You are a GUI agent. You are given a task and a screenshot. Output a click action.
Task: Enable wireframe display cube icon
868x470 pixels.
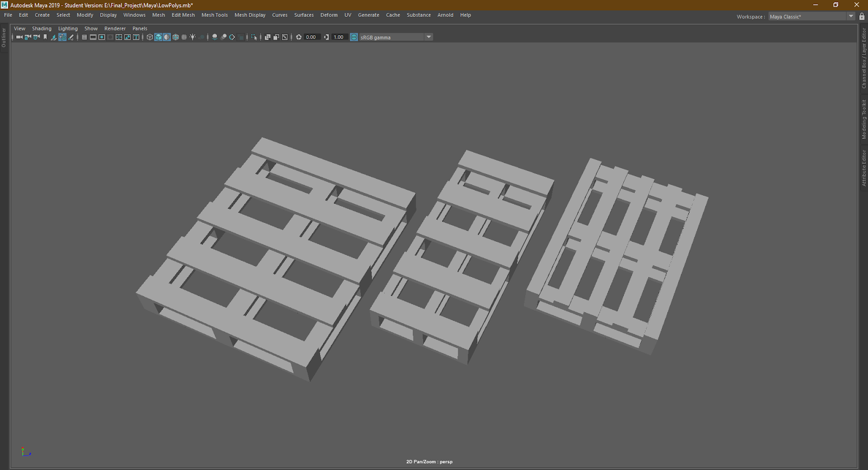[x=150, y=37]
